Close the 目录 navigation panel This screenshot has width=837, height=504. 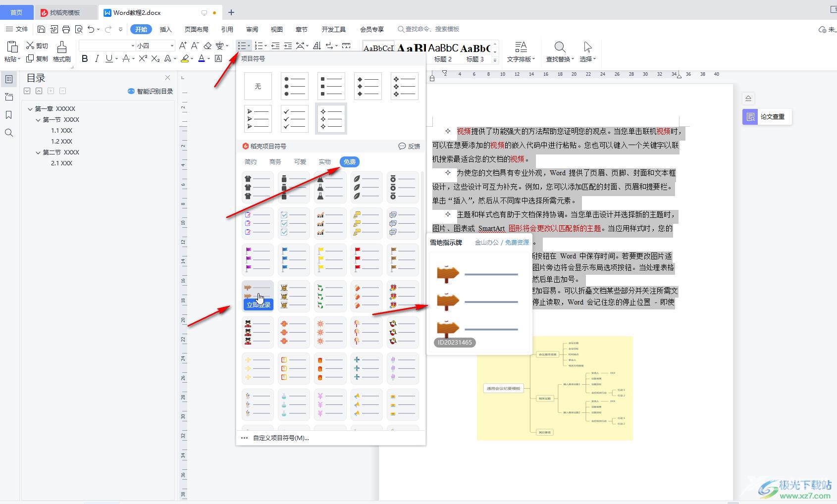[167, 78]
